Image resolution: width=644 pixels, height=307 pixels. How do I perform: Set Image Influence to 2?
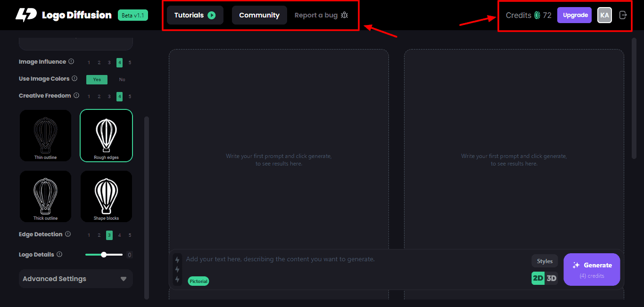99,63
